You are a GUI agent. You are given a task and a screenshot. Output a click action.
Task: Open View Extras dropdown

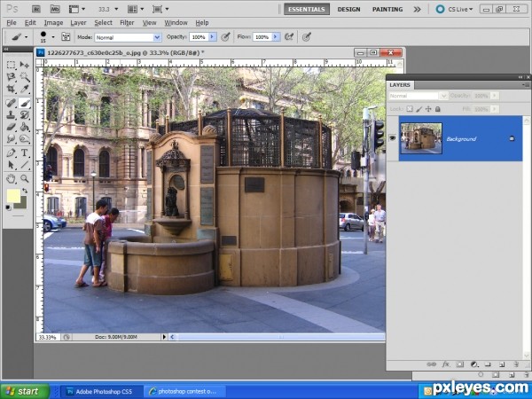click(x=77, y=9)
